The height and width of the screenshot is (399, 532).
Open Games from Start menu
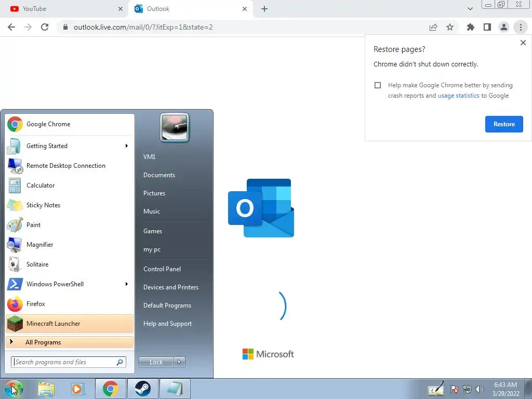click(153, 231)
